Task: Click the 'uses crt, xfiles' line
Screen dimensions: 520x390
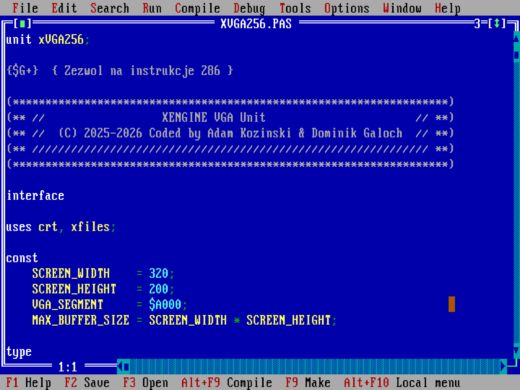Action: pos(61,227)
